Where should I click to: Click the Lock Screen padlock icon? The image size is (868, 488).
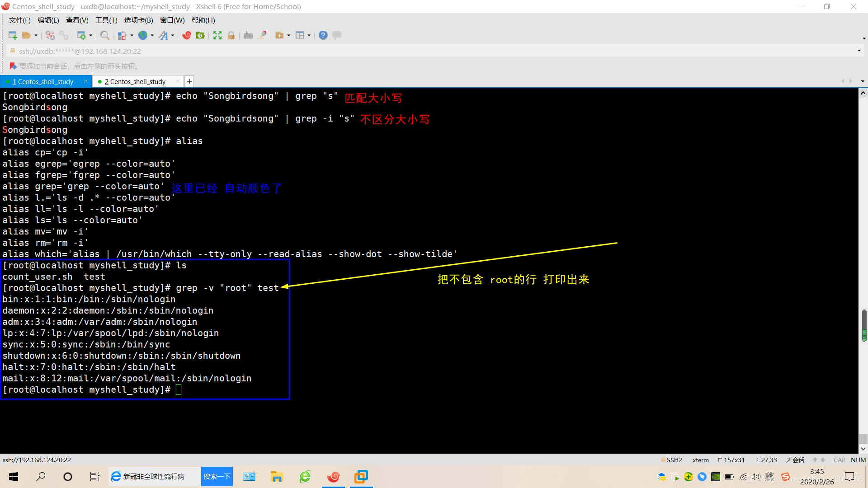coord(231,35)
